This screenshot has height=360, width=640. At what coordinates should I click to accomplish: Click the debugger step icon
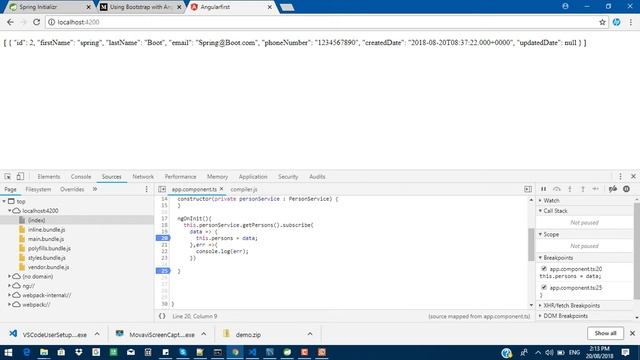click(596, 189)
